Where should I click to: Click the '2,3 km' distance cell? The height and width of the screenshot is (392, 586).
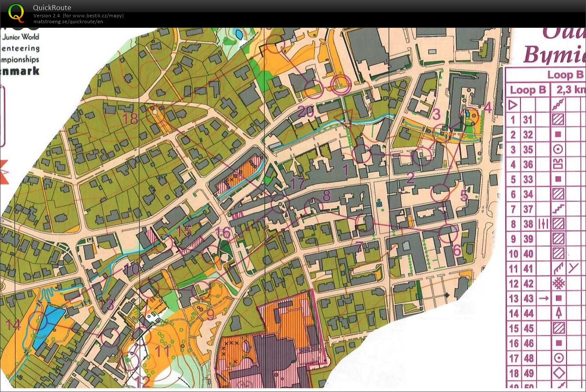coord(570,90)
